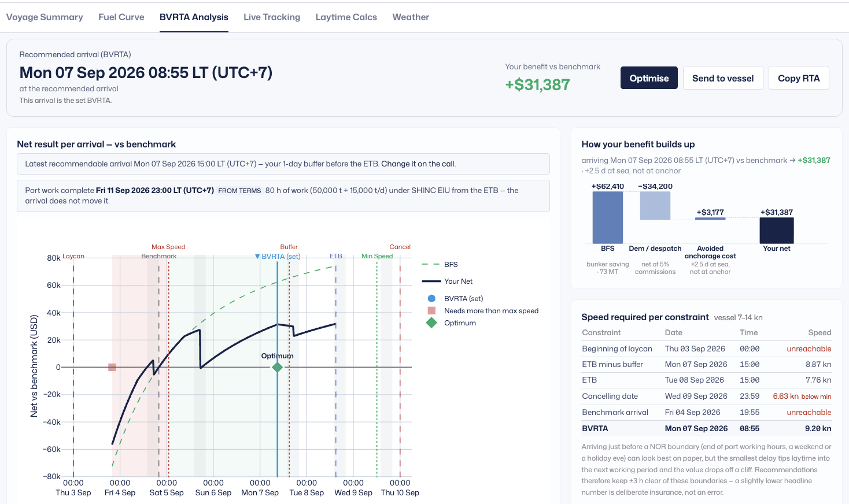The image size is (849, 504).
Task: Click the BVRTA (set) marker label on chart
Action: coord(278,256)
